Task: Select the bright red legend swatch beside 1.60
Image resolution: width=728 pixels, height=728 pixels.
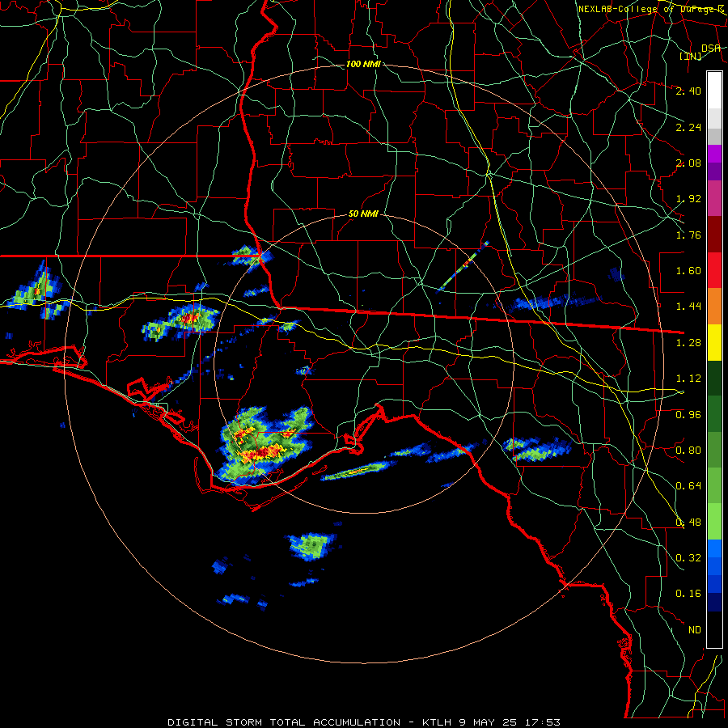Action: (714, 270)
